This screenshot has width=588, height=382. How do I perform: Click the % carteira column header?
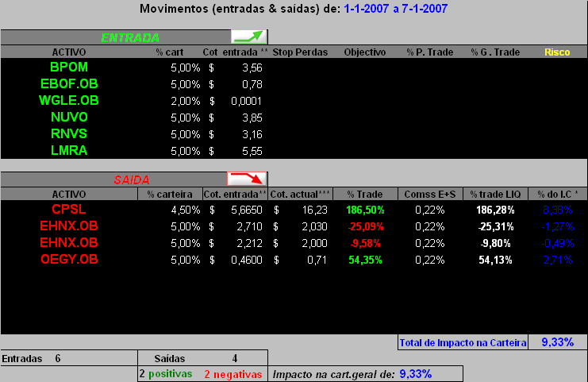[170, 195]
